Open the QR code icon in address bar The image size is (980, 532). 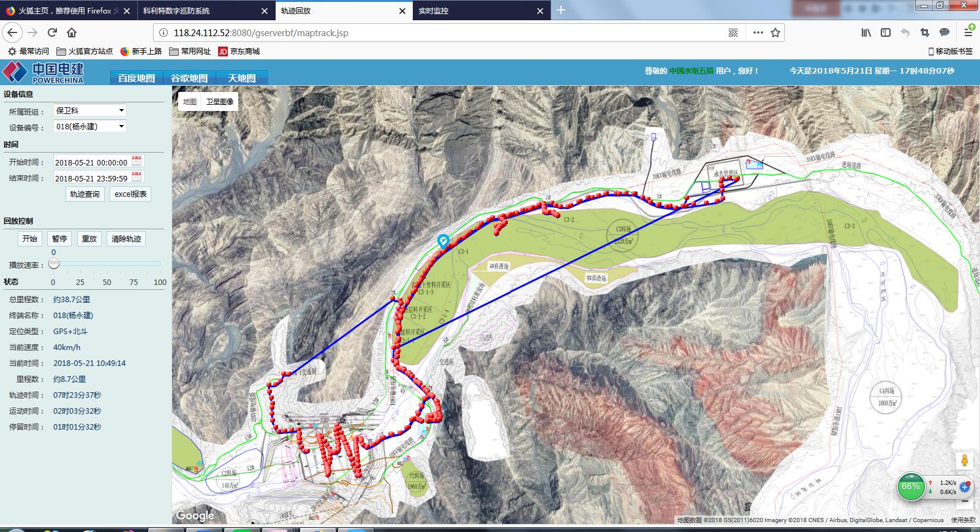(x=733, y=32)
